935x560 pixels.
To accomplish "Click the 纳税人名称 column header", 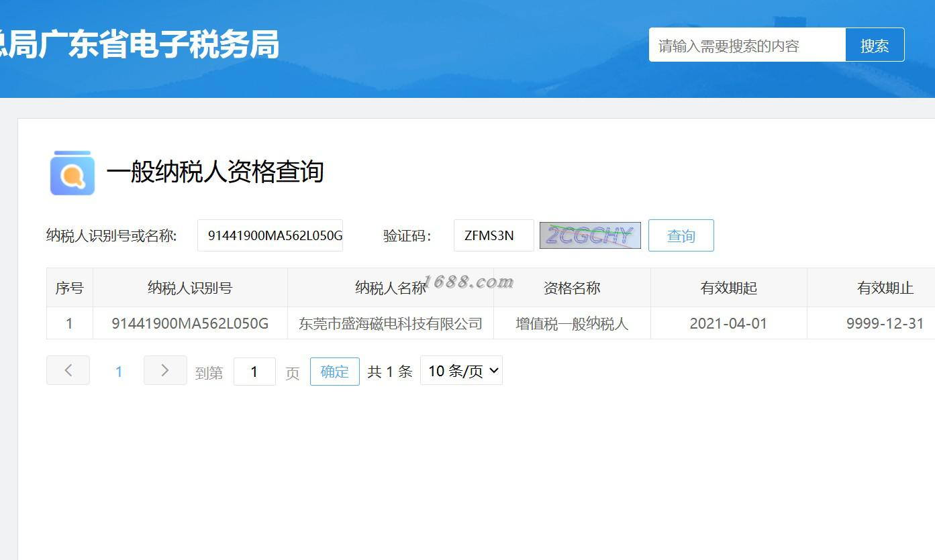I will (x=391, y=288).
